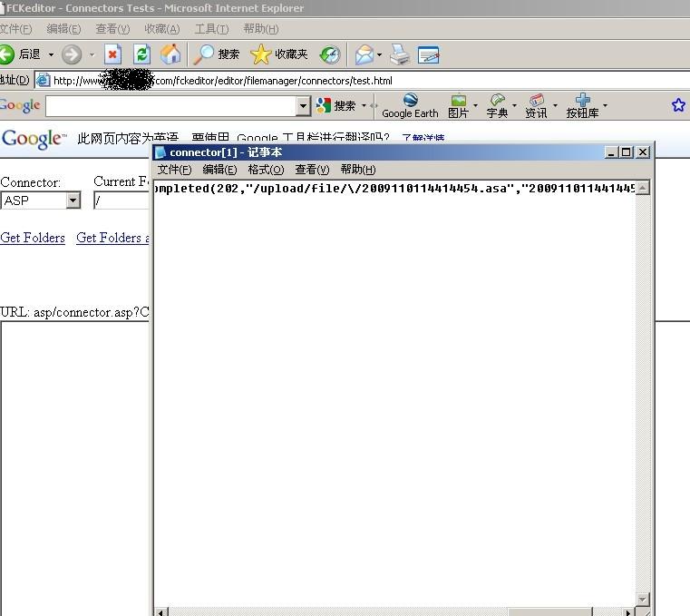Screen dimensions: 690x616
Task: Click the Notepad text line with .asa
Action: click(394, 189)
